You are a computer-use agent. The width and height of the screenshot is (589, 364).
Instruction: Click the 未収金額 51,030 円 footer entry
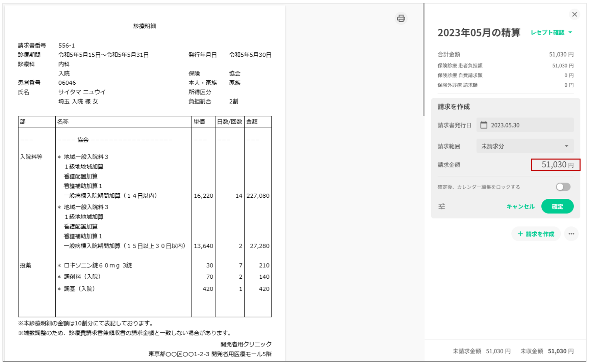tap(547, 351)
